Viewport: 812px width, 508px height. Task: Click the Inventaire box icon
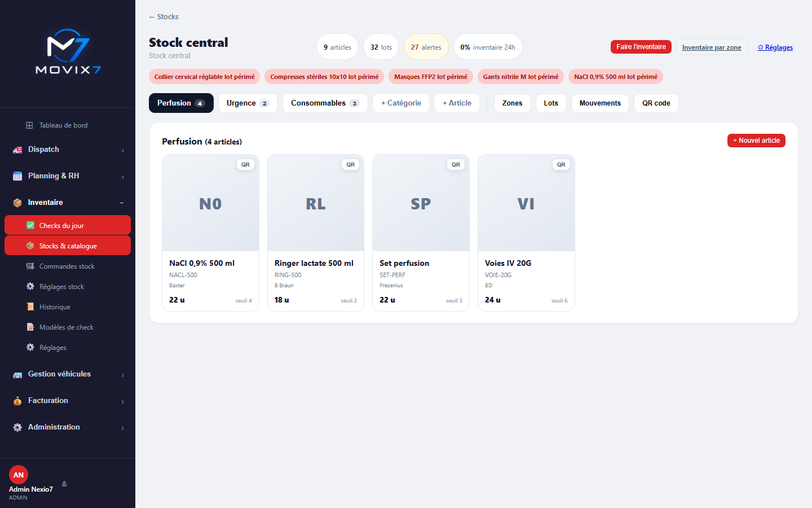pyautogui.click(x=17, y=203)
